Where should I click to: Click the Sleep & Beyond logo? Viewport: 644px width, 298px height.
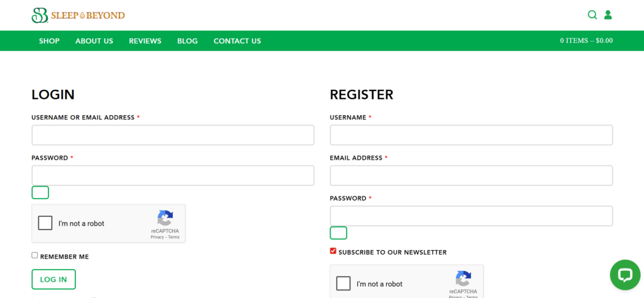tap(78, 15)
